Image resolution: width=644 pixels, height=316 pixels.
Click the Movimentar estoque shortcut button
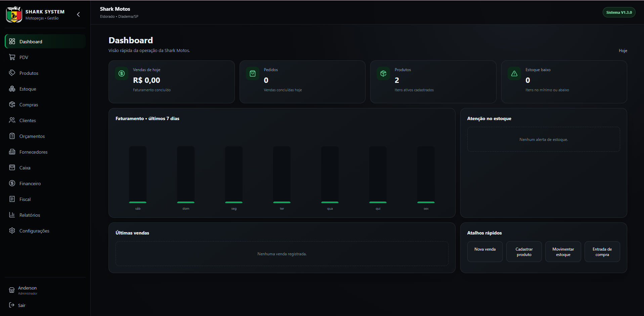563,252
